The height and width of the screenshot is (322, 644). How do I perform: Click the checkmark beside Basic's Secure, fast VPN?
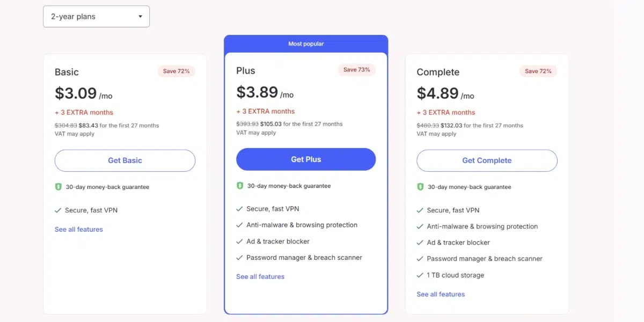58,210
